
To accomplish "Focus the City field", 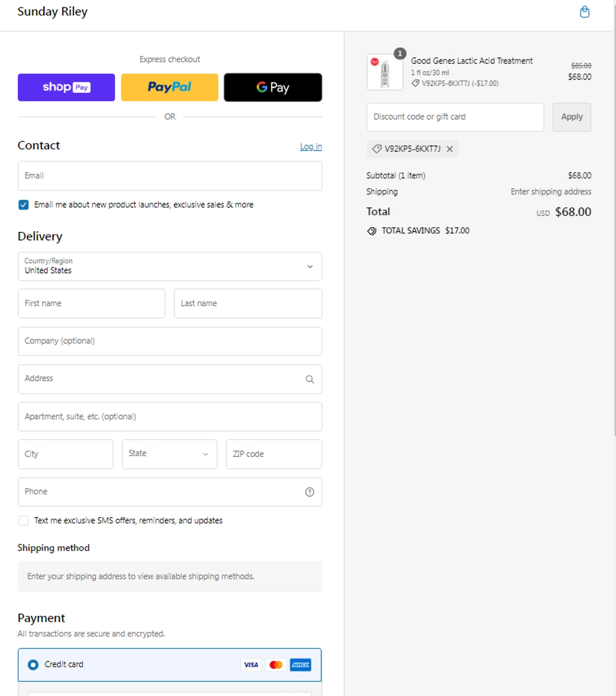I will (65, 454).
